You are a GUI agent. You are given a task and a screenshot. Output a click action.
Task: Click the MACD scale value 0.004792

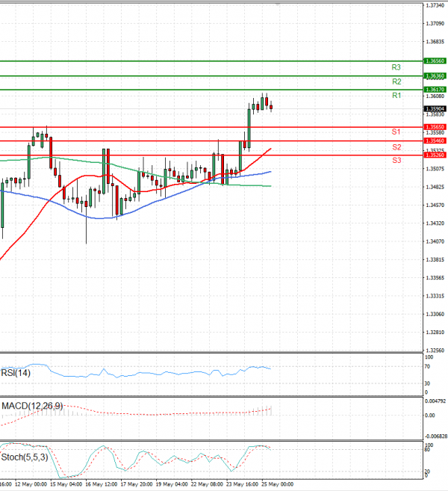tap(435, 401)
